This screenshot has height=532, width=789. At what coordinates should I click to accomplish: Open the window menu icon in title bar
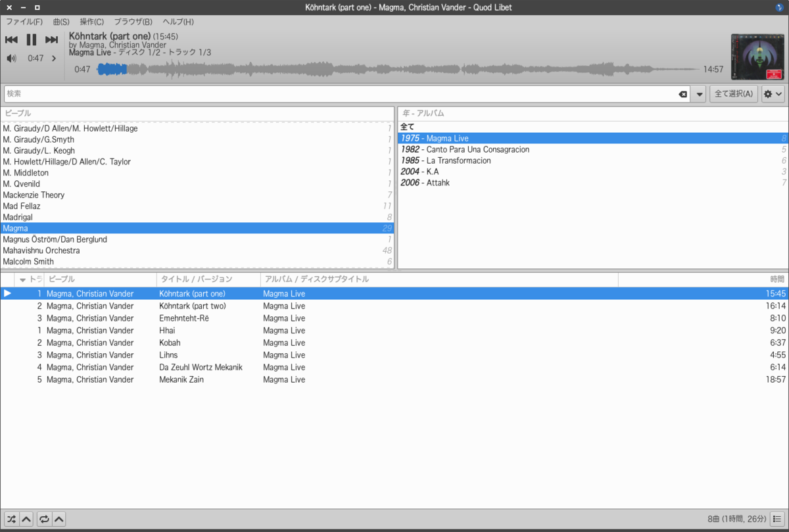(778, 7)
